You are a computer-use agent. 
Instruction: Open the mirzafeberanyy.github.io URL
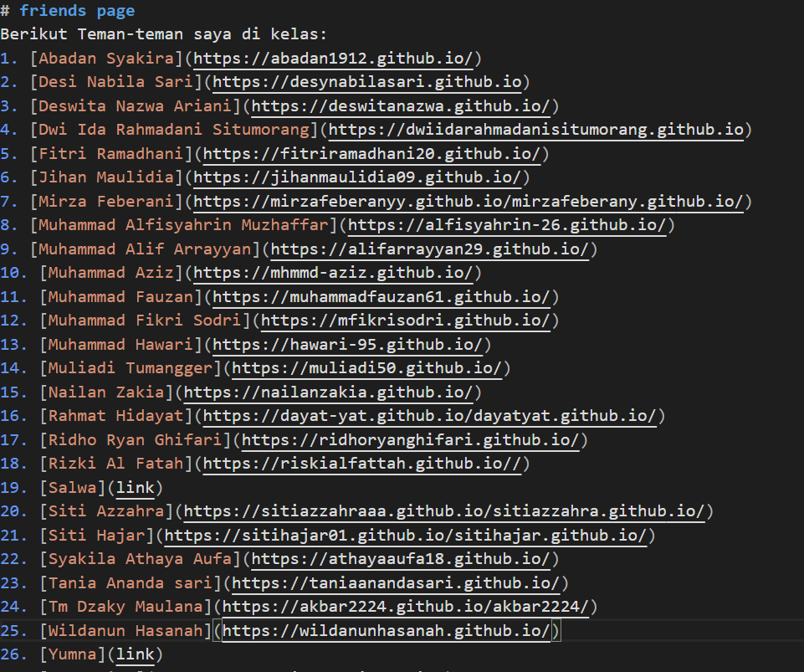[469, 202]
